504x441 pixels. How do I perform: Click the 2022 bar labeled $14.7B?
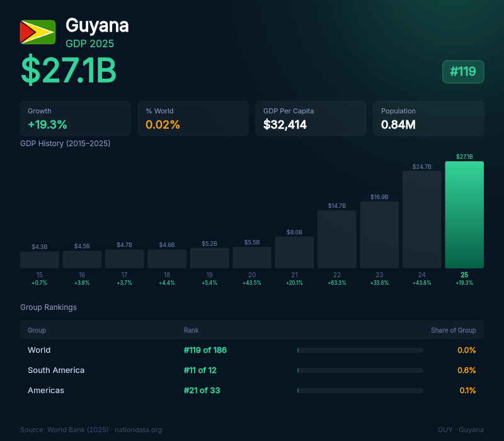click(337, 239)
